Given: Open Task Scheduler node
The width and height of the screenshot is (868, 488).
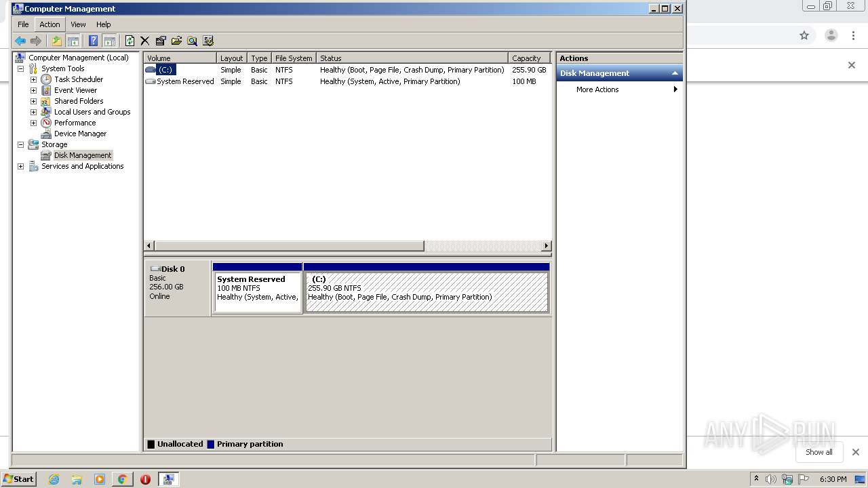Looking at the screenshot, I should [79, 79].
